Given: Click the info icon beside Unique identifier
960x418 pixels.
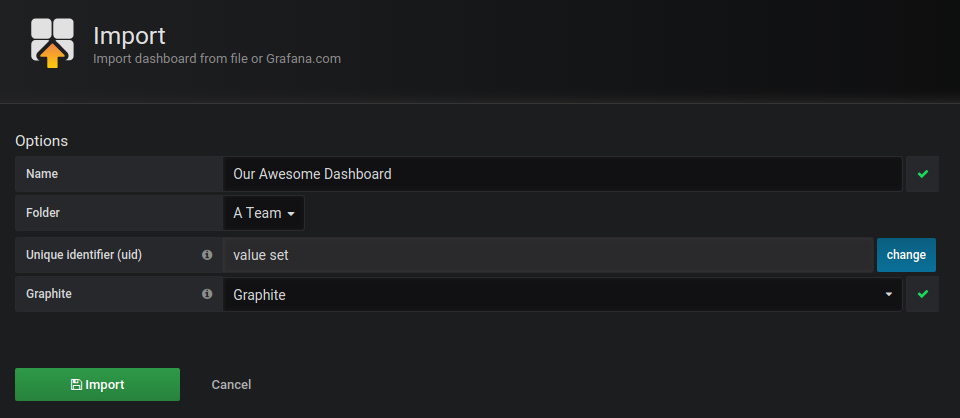Looking at the screenshot, I should (207, 255).
